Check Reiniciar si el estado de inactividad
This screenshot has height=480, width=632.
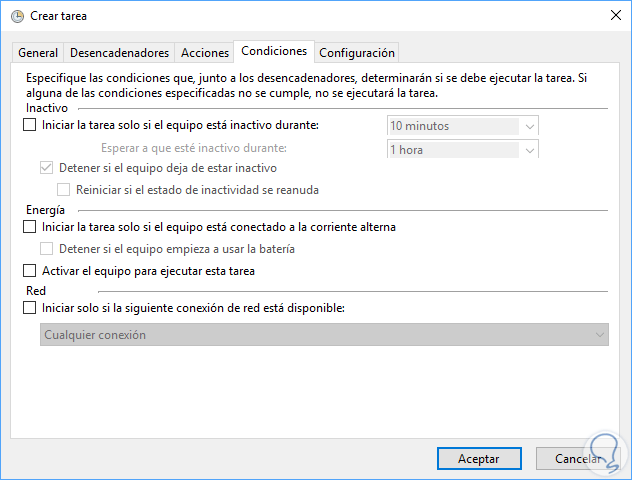[65, 189]
